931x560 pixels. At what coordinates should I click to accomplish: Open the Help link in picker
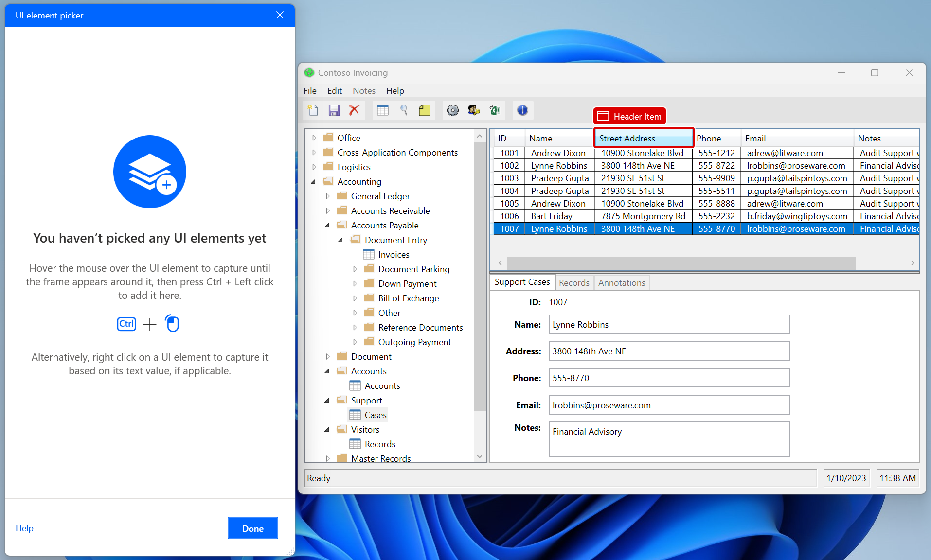click(x=24, y=528)
